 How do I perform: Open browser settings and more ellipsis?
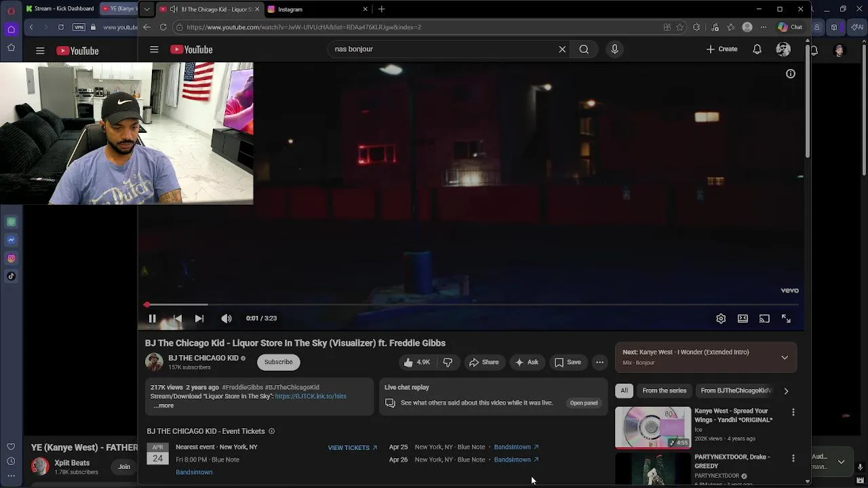coord(764,27)
